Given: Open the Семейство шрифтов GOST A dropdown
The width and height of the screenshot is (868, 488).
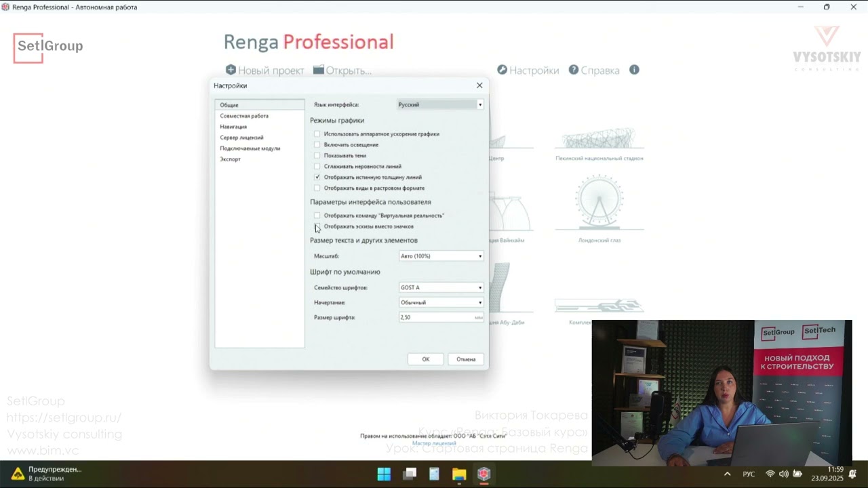Looking at the screenshot, I should (441, 287).
